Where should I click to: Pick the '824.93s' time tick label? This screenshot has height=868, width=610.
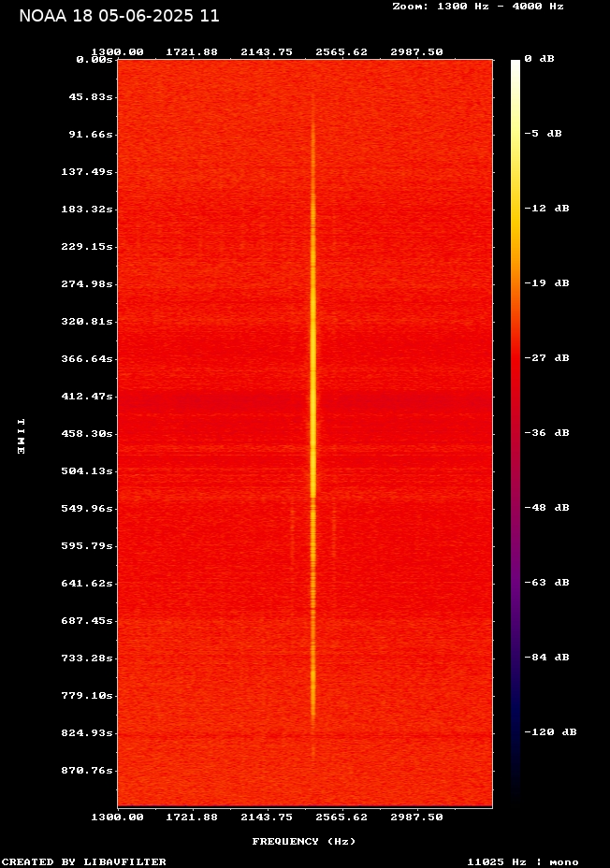(x=87, y=733)
